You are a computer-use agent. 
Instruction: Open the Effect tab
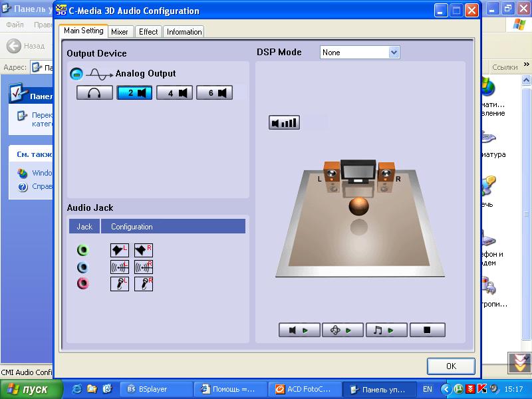pos(148,32)
